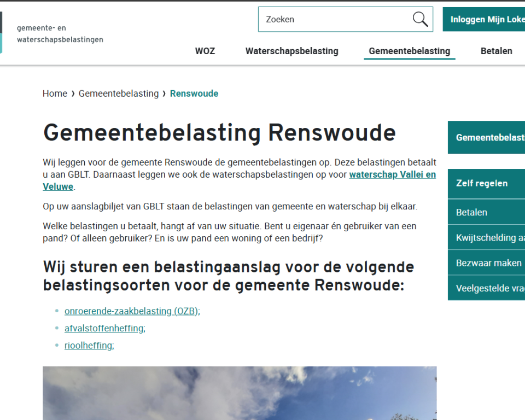Viewport: 525px width, 420px height.
Task: Click Gemeentebelasting in the breadcrumb trail
Action: point(119,94)
